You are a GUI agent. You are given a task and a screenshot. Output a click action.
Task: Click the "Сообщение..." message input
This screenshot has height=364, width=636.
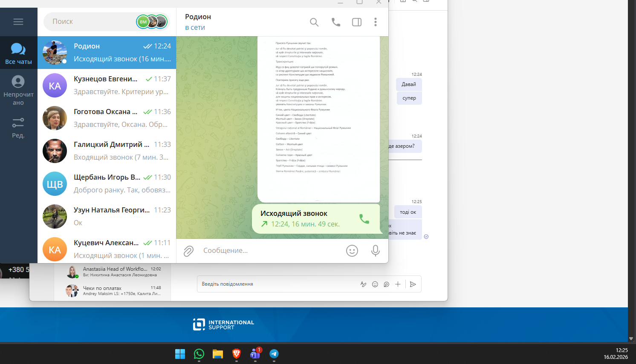click(x=271, y=251)
